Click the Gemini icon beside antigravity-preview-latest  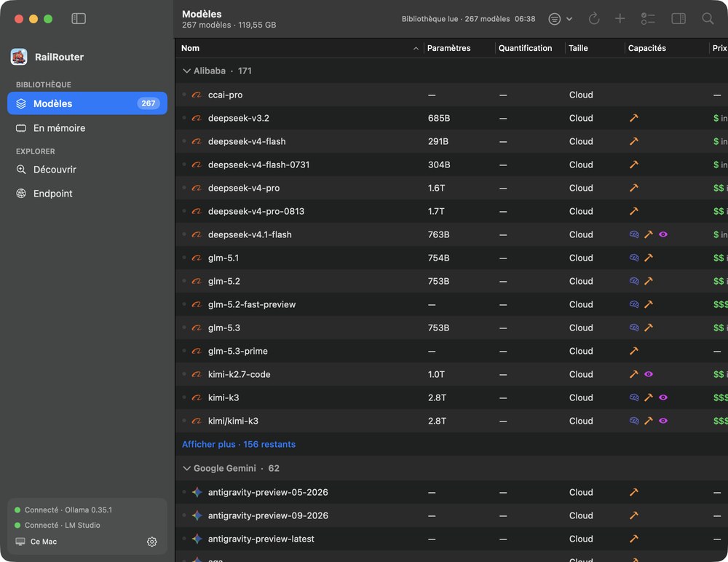click(197, 539)
